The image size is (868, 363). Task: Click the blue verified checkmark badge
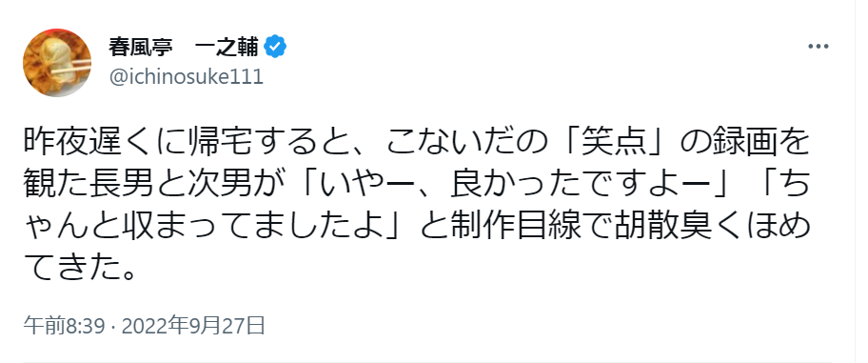[275, 48]
